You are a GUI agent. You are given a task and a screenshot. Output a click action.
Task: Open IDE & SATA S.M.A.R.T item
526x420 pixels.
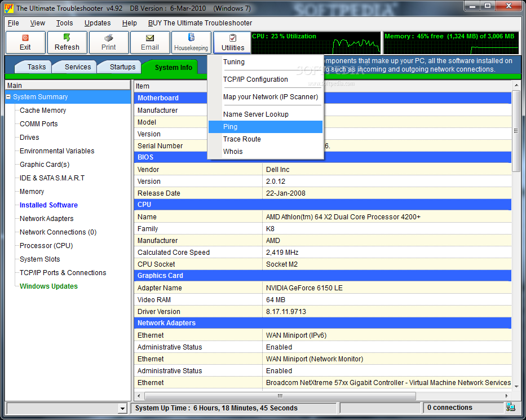(52, 178)
